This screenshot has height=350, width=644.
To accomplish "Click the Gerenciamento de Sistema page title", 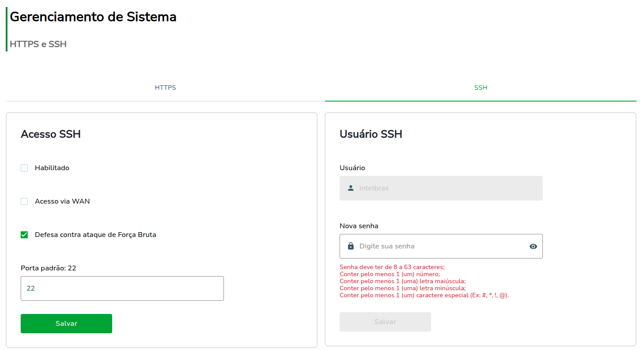I will (x=93, y=17).
